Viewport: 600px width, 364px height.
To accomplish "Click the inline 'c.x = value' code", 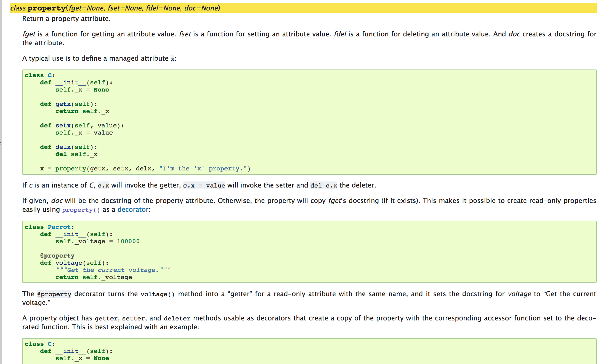I will click(204, 186).
